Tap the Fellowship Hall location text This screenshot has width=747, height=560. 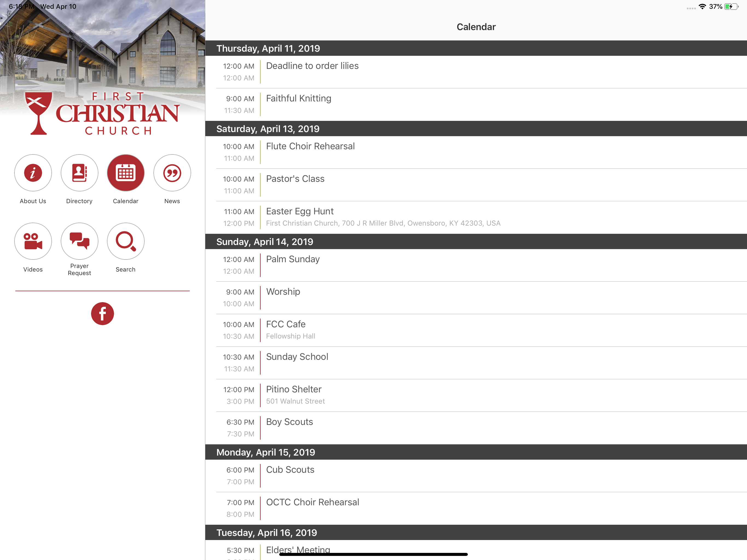(290, 336)
